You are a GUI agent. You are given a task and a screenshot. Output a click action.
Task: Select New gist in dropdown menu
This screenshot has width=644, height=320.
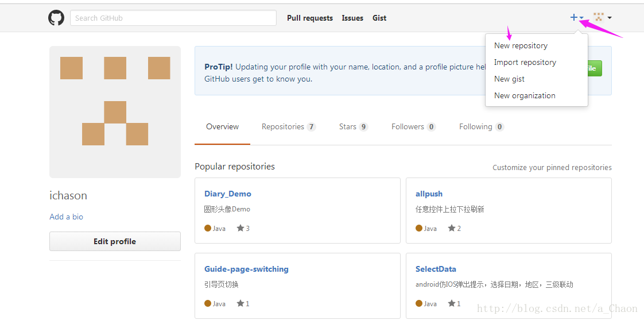(x=509, y=79)
